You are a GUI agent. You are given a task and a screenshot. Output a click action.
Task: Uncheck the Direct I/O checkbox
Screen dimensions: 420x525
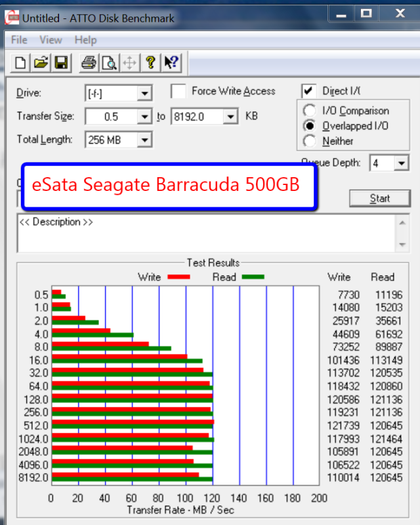click(308, 91)
